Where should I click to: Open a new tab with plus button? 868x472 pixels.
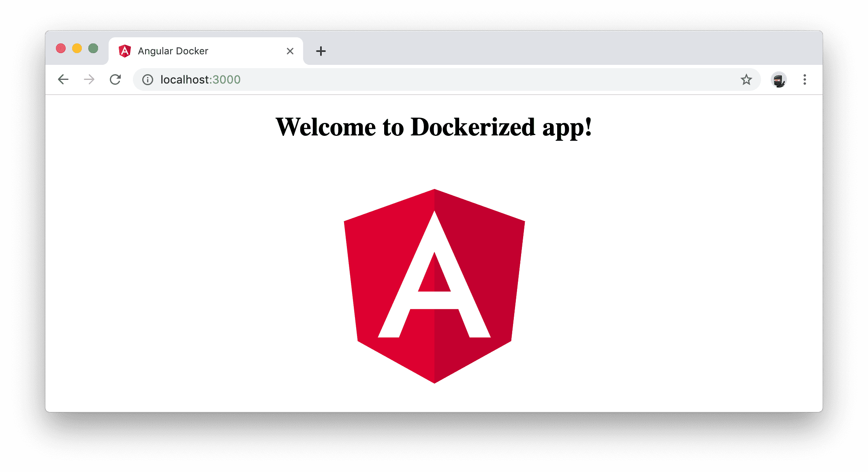click(x=321, y=51)
